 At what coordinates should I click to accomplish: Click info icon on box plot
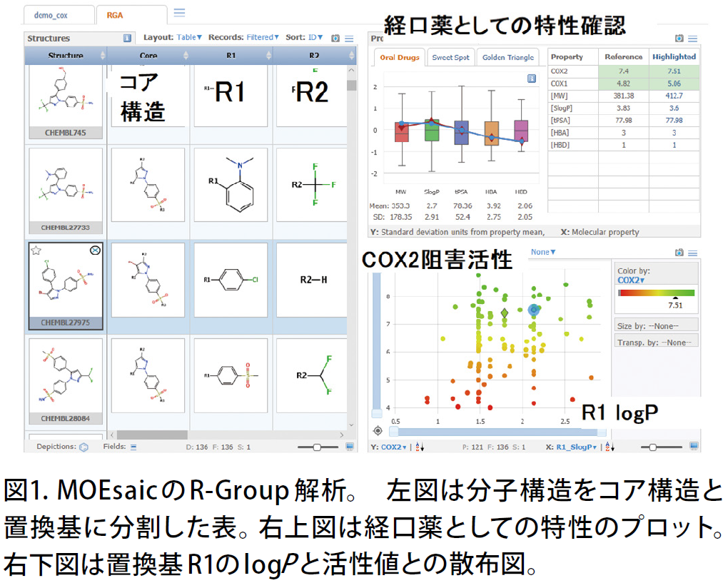532,78
